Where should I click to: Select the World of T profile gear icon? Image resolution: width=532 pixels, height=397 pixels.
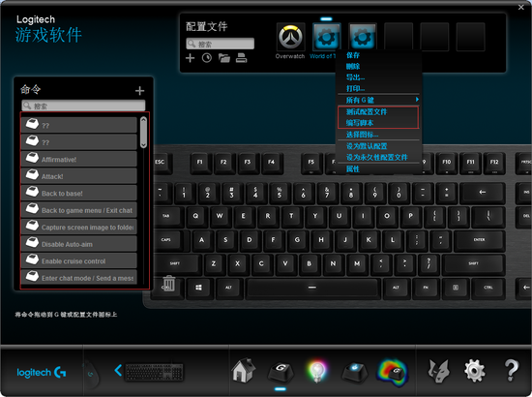click(x=326, y=37)
